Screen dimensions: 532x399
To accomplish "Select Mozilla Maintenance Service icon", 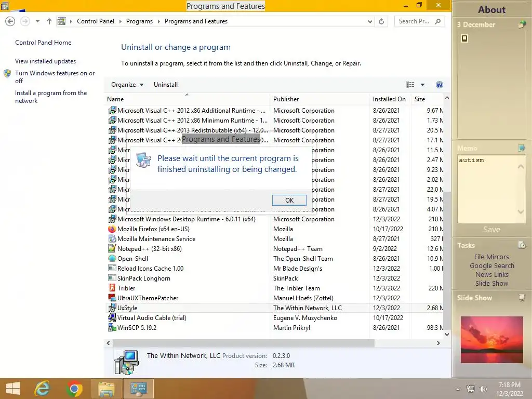I will tap(112, 239).
